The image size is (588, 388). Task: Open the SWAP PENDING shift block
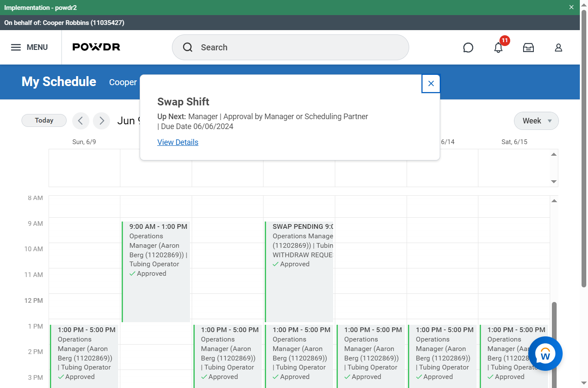point(299,272)
